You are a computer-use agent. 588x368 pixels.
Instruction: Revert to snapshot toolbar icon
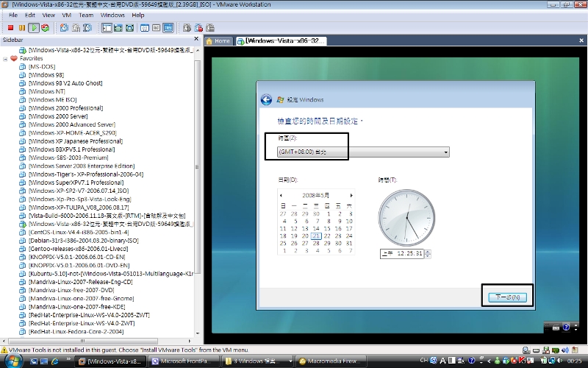pos(76,28)
